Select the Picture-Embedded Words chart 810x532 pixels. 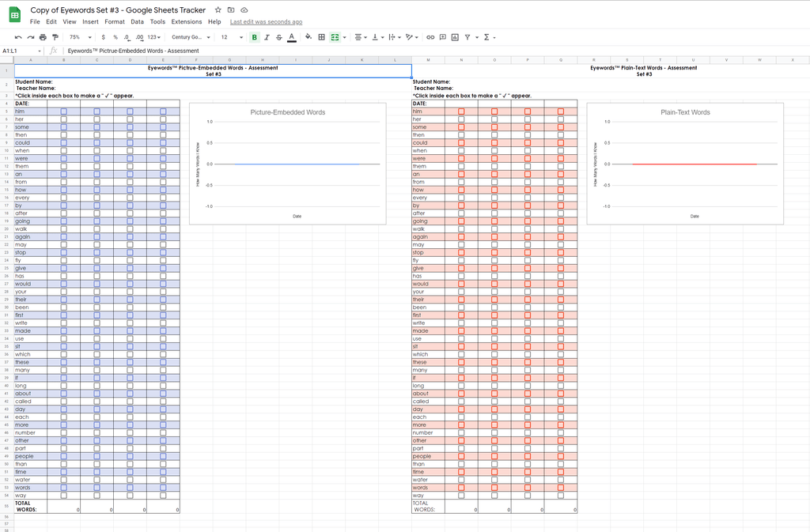[288, 164]
